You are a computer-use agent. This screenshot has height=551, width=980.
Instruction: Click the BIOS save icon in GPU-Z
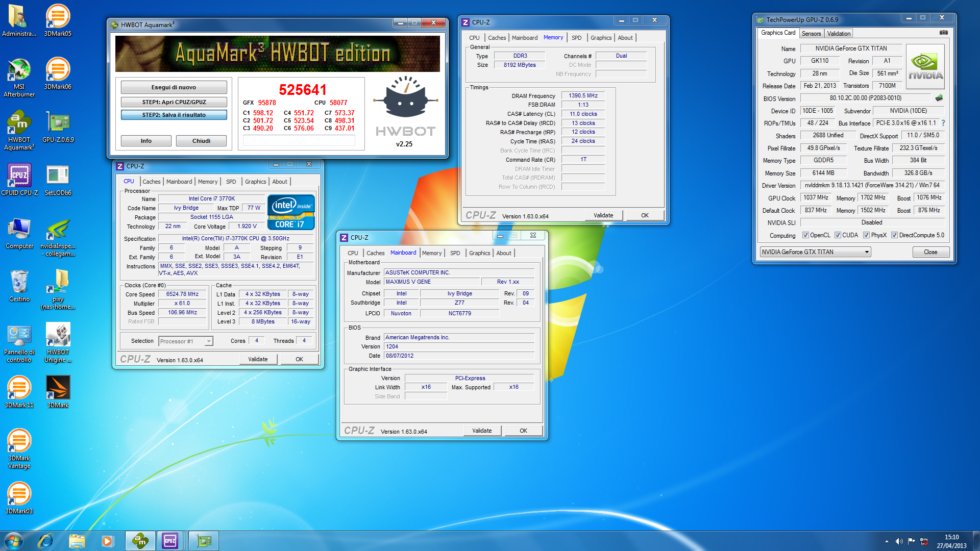[x=939, y=98]
